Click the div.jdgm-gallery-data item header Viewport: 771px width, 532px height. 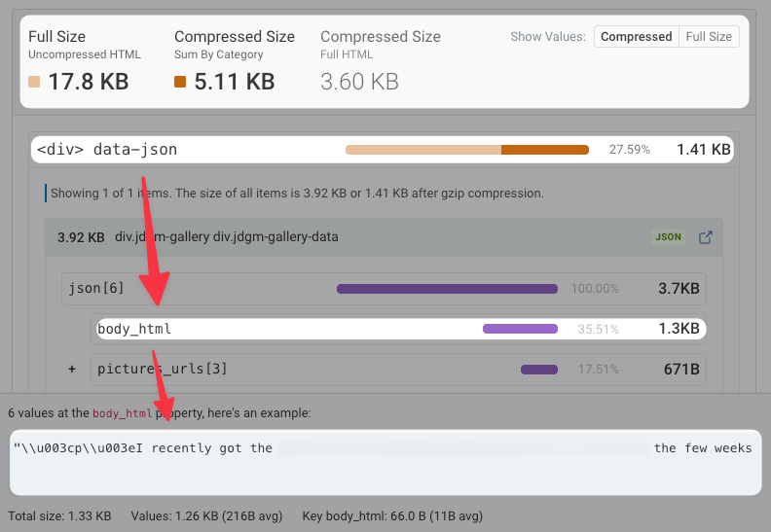(226, 237)
